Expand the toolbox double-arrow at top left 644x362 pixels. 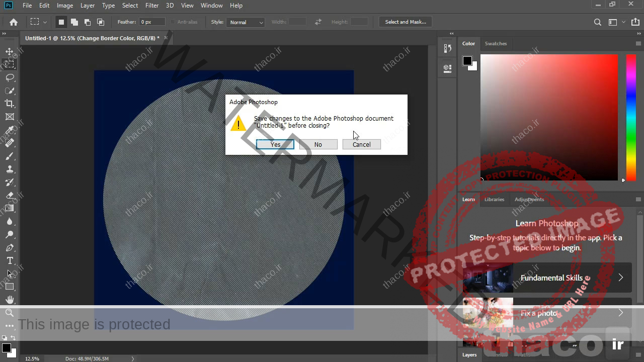pos(4,34)
